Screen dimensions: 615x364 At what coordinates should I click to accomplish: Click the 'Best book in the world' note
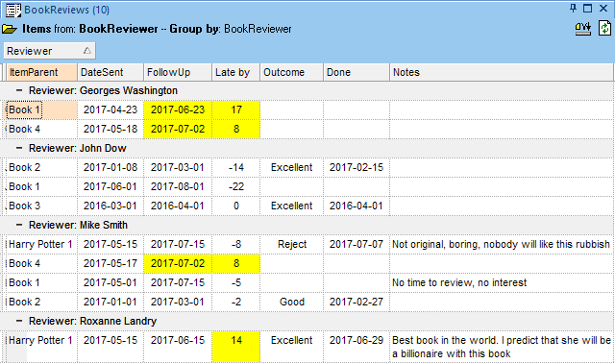(x=502, y=347)
